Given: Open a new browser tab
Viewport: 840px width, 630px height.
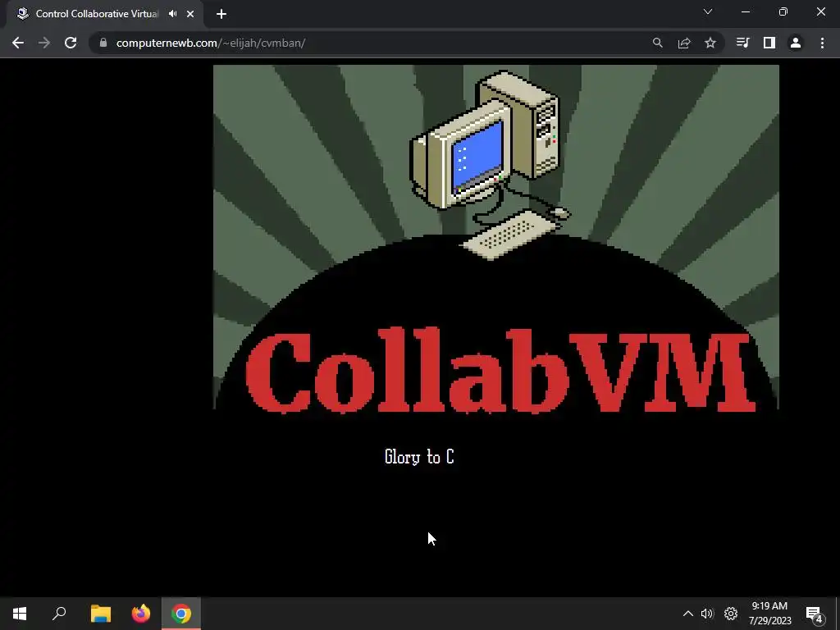Looking at the screenshot, I should (x=221, y=14).
